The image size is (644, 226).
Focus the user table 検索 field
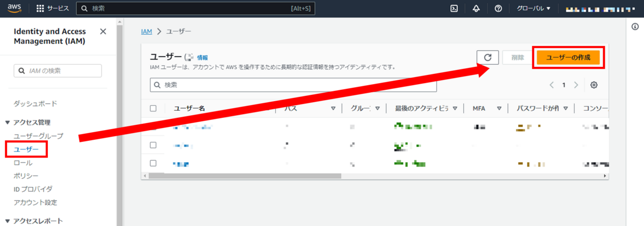[x=293, y=85]
